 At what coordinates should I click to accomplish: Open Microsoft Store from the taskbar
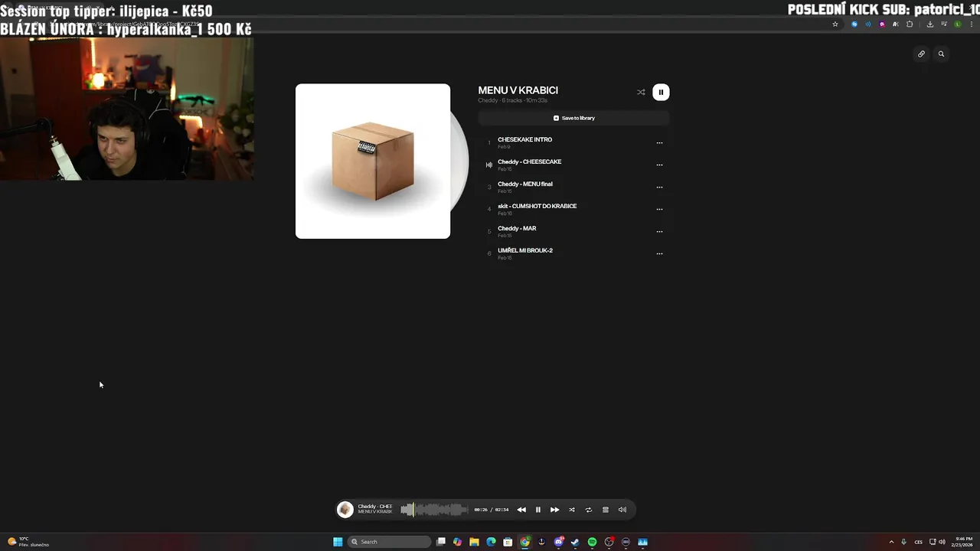[508, 542]
